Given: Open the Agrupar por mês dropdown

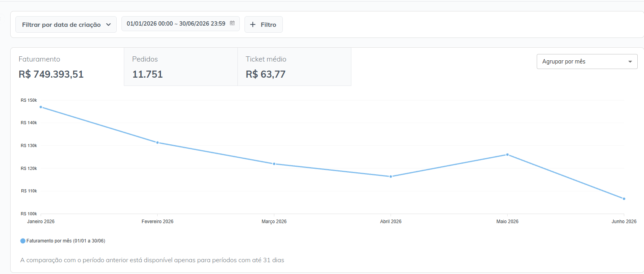Looking at the screenshot, I should pos(587,62).
